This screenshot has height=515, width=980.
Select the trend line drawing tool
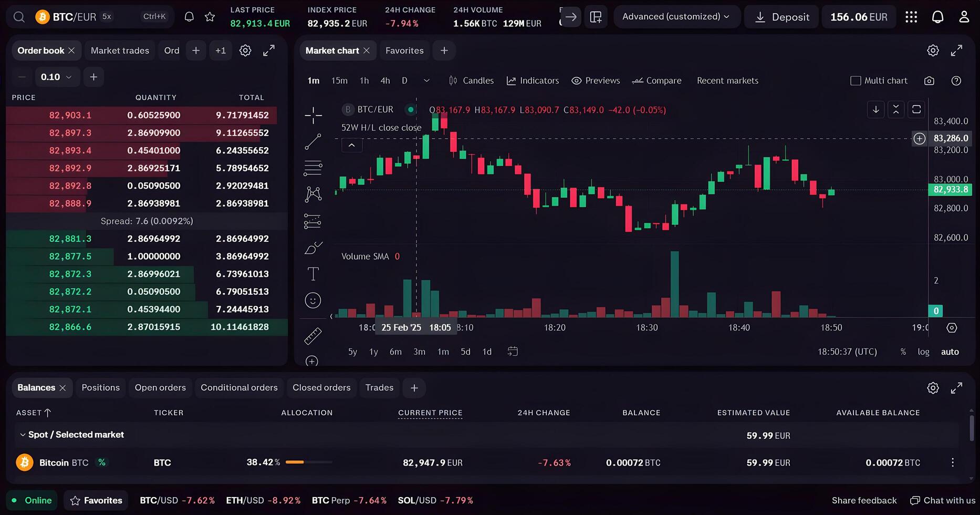click(313, 142)
